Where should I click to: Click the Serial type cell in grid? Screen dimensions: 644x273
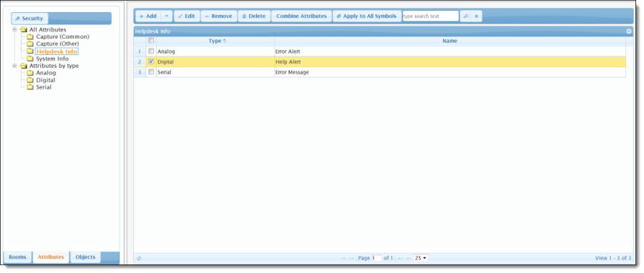215,72
